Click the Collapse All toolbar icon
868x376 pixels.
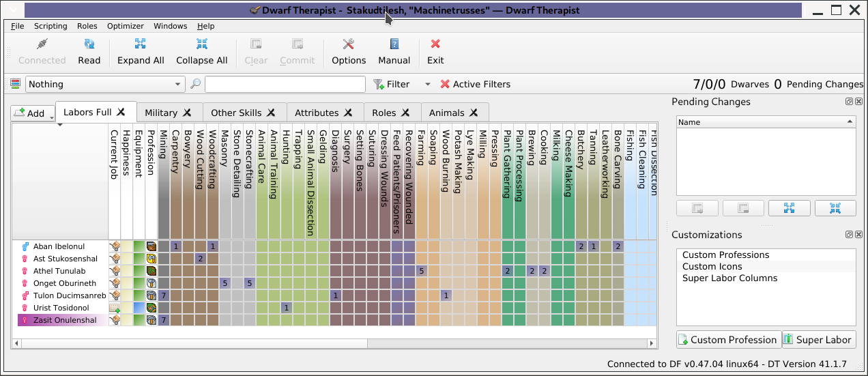[x=201, y=44]
